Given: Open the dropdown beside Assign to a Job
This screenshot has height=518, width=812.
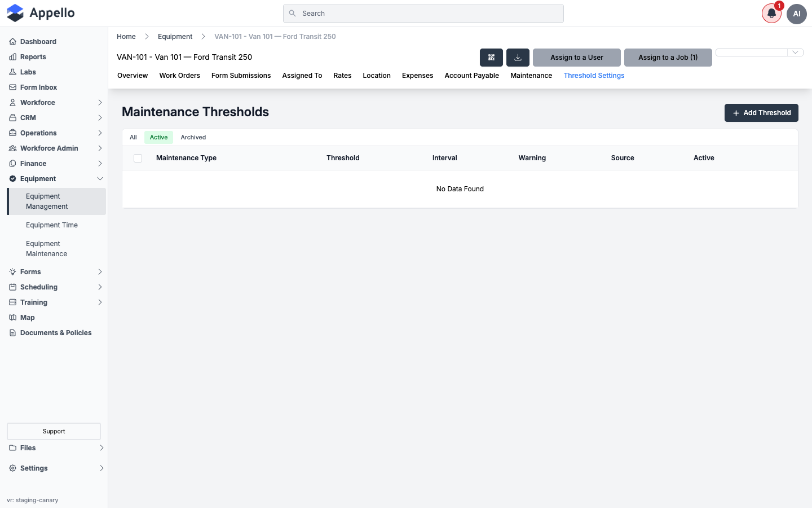Looking at the screenshot, I should tap(760, 52).
